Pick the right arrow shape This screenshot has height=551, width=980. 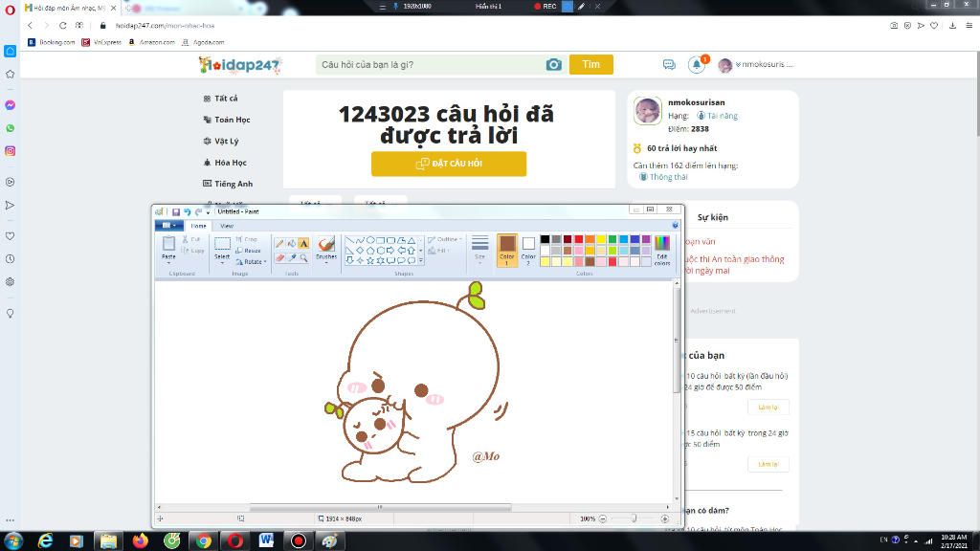click(390, 250)
